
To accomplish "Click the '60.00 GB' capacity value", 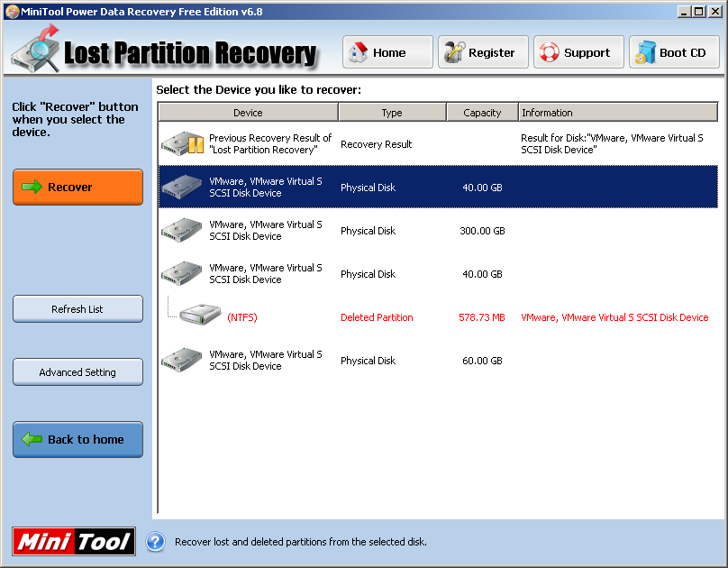I will [x=482, y=361].
